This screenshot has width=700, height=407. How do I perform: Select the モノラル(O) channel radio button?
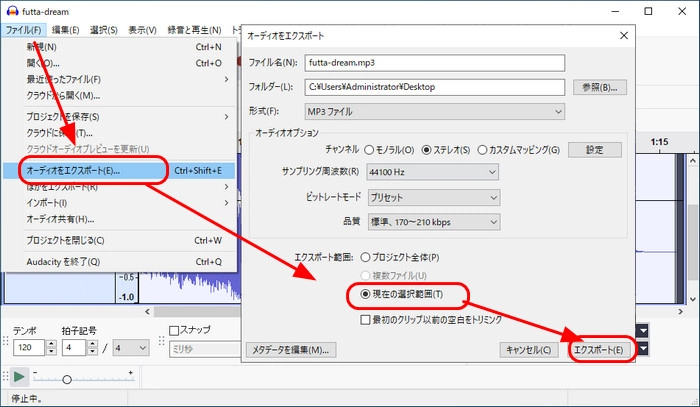[x=369, y=150]
